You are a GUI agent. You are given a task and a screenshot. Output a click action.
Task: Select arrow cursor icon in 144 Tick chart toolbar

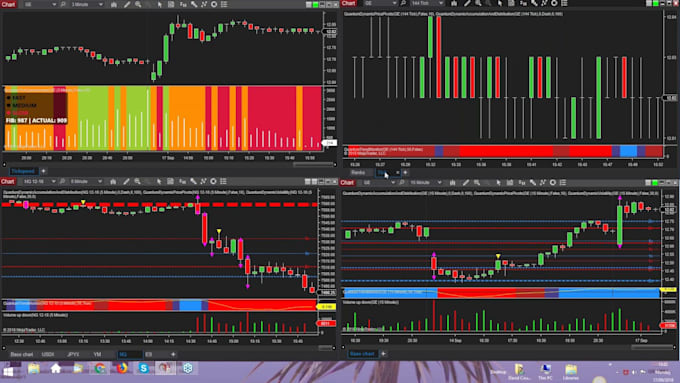click(x=500, y=3)
